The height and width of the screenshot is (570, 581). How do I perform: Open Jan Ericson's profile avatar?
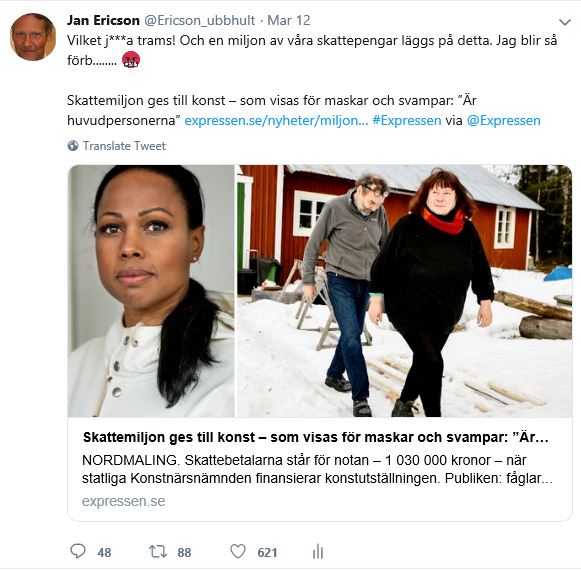click(33, 37)
